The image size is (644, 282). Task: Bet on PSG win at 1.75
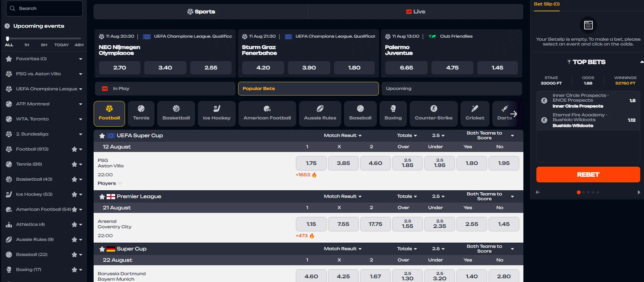(311, 163)
